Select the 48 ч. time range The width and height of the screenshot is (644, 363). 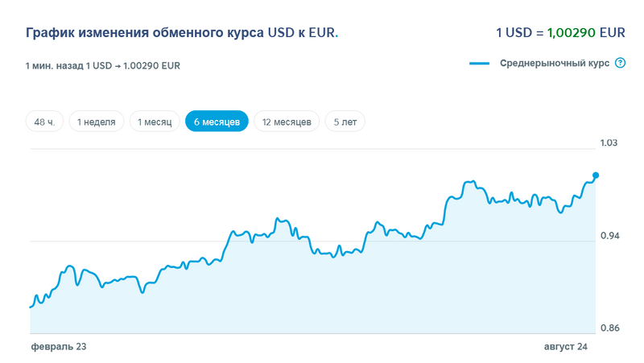point(44,122)
